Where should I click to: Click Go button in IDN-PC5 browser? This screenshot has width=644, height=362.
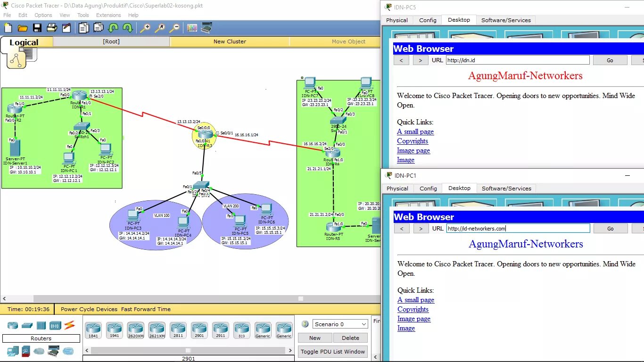[x=610, y=60]
